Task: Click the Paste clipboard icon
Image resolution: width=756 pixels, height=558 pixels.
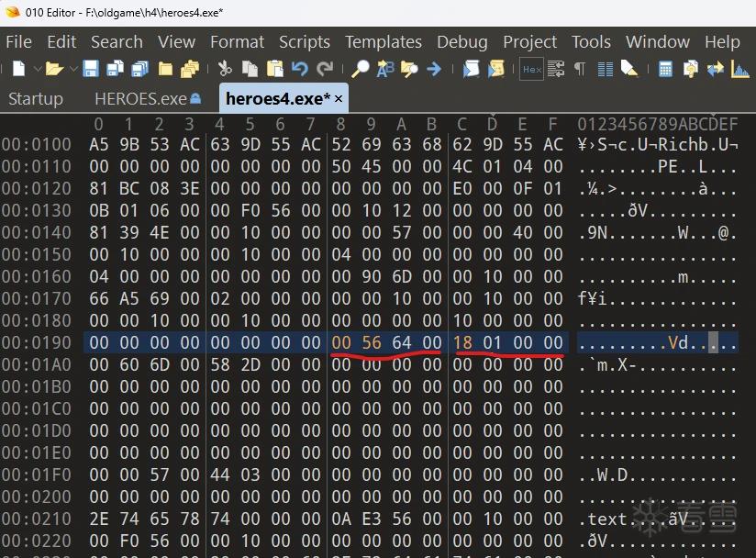Action: click(275, 69)
